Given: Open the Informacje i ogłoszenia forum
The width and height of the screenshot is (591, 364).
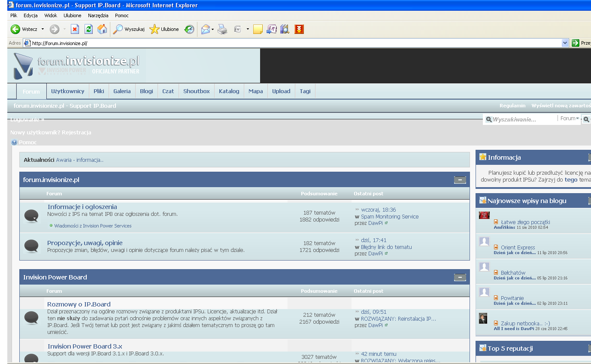Looking at the screenshot, I should (x=82, y=207).
